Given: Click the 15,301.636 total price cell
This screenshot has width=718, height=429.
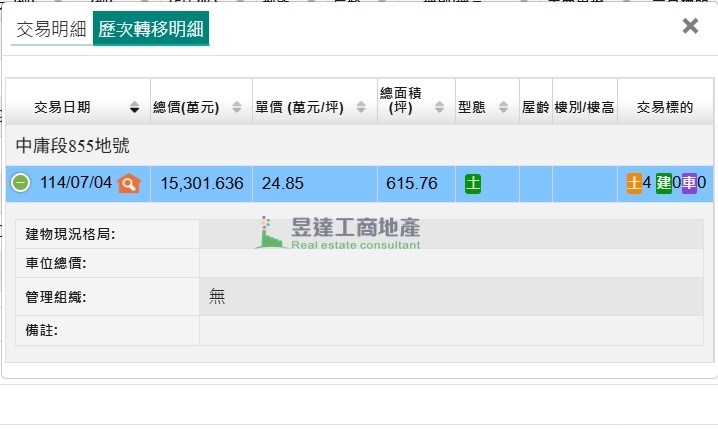Looking at the screenshot, I should pos(201,184).
